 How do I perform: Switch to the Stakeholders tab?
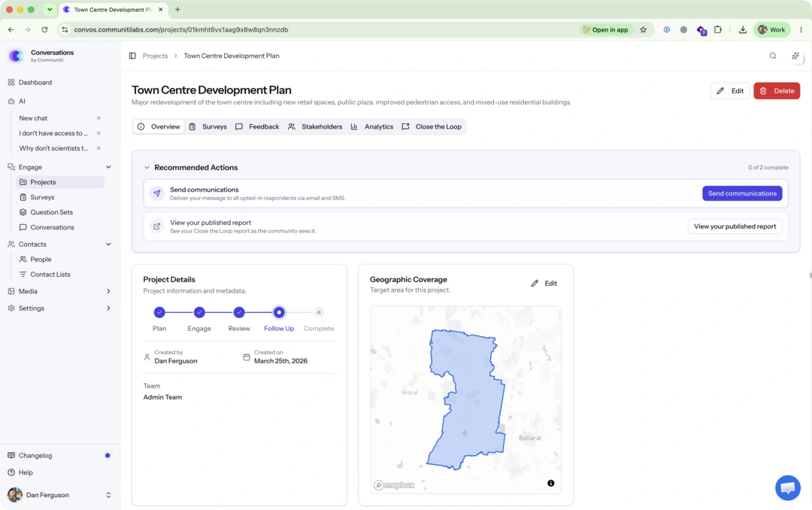[x=315, y=126]
